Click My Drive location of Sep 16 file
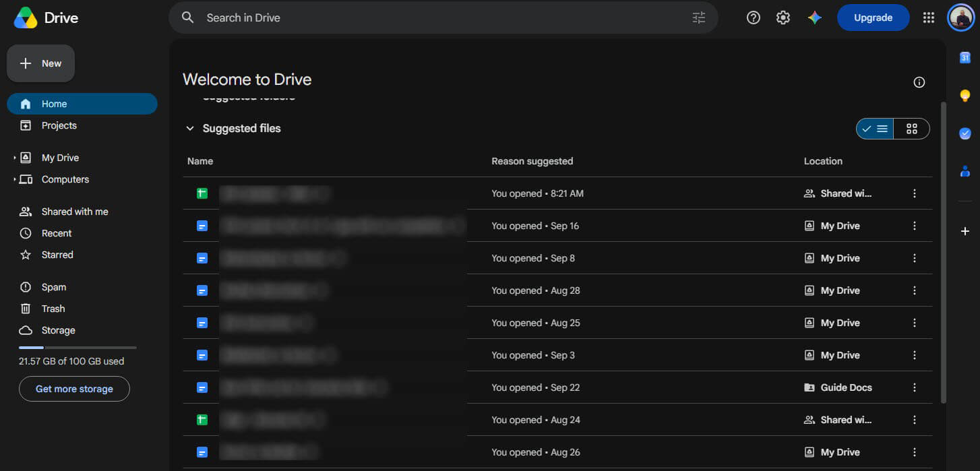980x471 pixels. point(832,226)
